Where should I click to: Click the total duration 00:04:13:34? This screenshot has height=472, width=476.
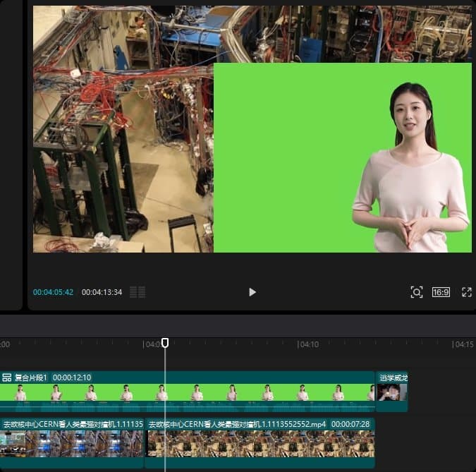pos(102,292)
